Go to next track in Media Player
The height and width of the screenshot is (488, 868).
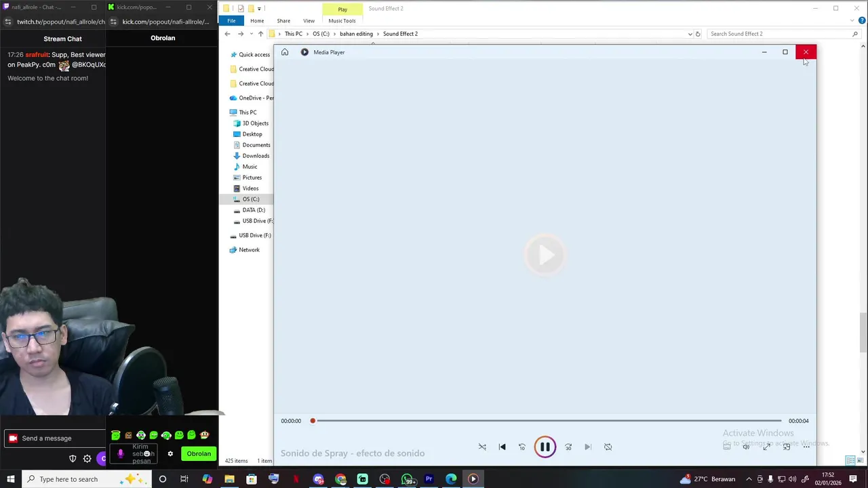pos(588,447)
